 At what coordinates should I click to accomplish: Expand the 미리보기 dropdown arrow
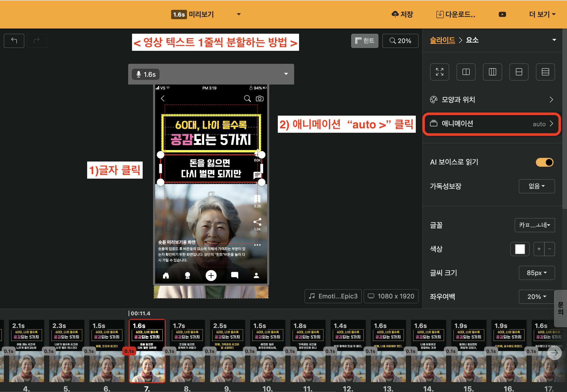coord(239,15)
